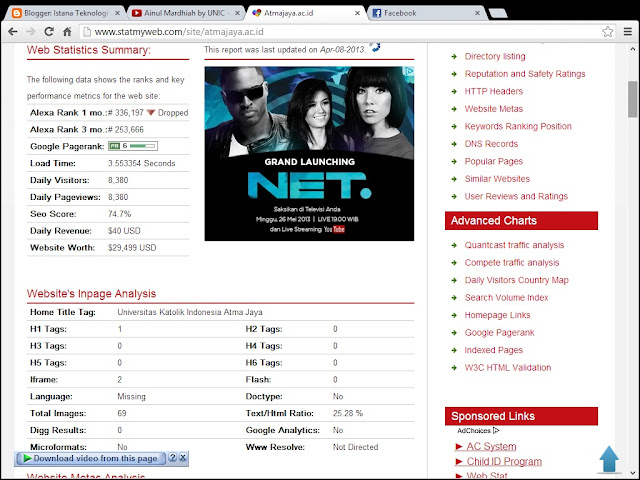
Task: Reload the page with the refresh icon
Action: [49, 32]
